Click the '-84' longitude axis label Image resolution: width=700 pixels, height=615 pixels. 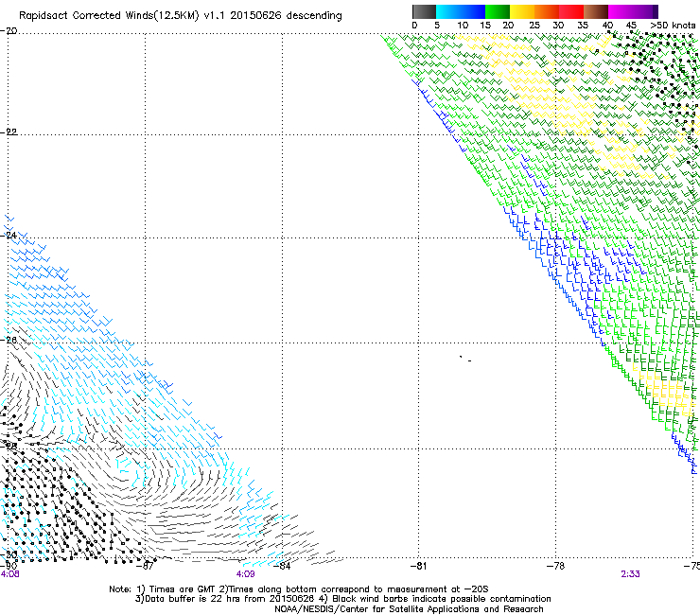(x=282, y=566)
